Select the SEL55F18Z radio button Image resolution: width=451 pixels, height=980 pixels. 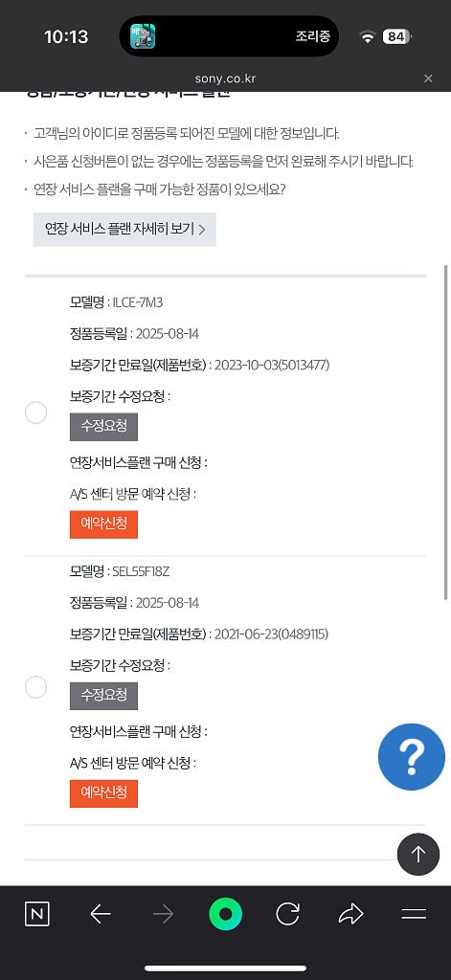click(35, 686)
